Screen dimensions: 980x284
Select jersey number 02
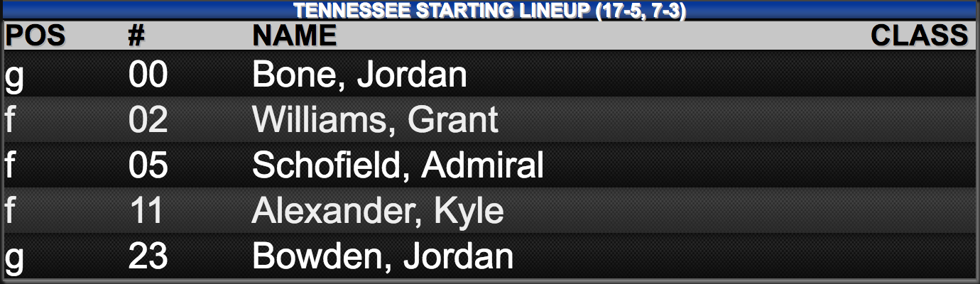(148, 120)
